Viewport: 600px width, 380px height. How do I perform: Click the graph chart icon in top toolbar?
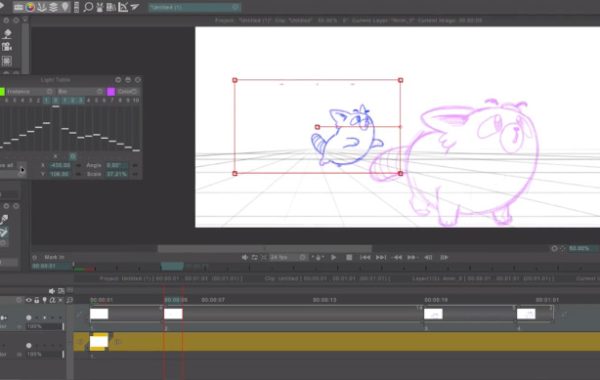click(123, 7)
